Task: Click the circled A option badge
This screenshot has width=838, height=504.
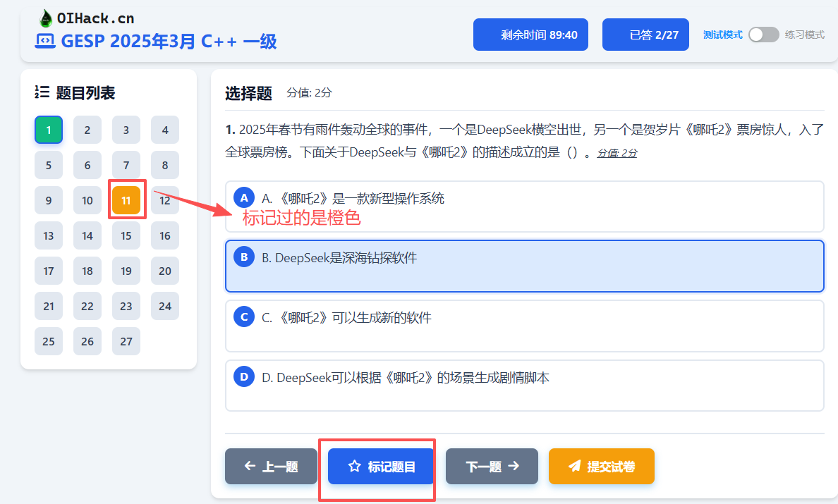Action: [x=244, y=197]
